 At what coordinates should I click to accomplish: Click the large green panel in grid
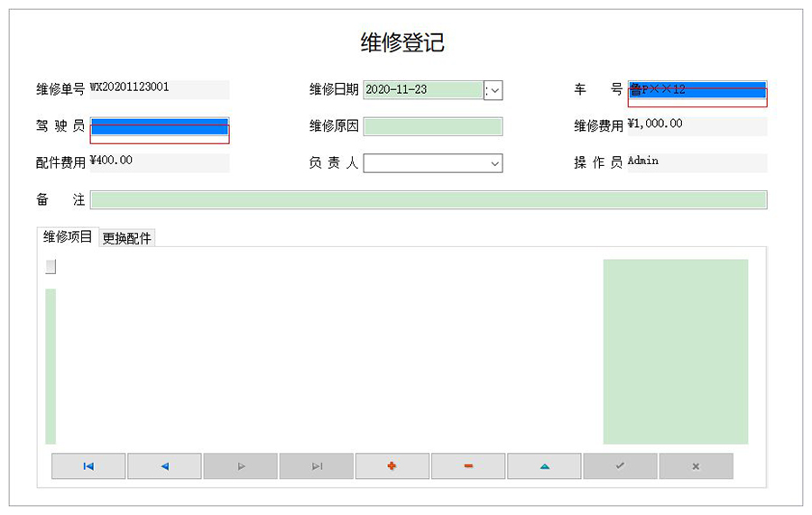pyautogui.click(x=675, y=352)
